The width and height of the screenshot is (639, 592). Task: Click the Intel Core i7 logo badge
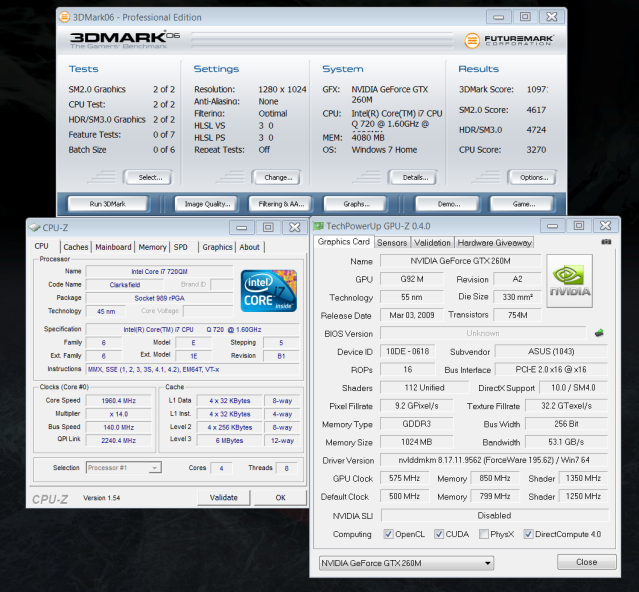pyautogui.click(x=269, y=290)
